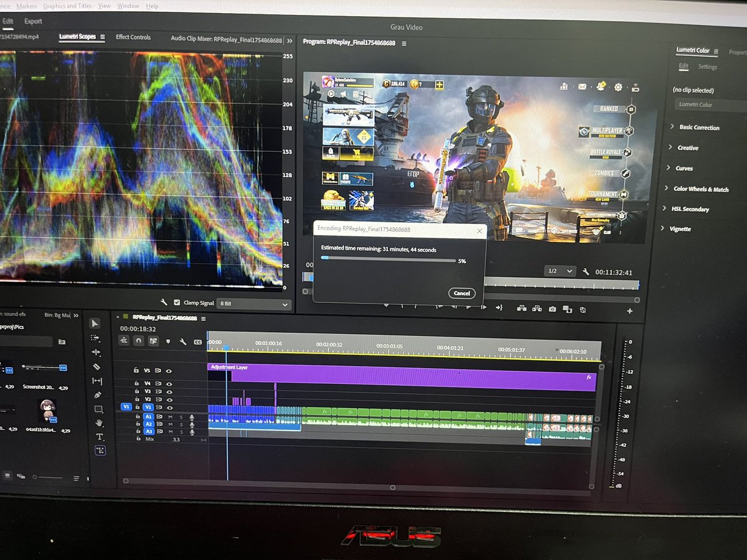The width and height of the screenshot is (747, 560).
Task: Select the Type tool
Action: coord(100,437)
